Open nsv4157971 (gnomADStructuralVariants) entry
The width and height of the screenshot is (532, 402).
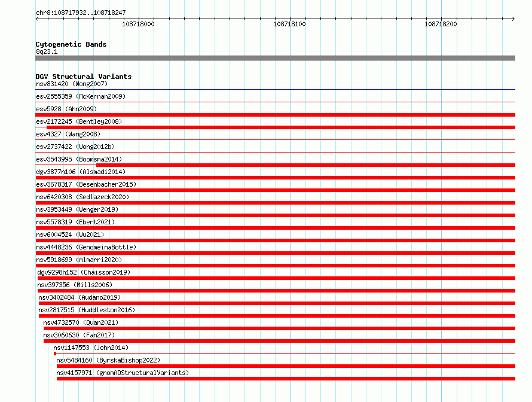tap(123, 373)
